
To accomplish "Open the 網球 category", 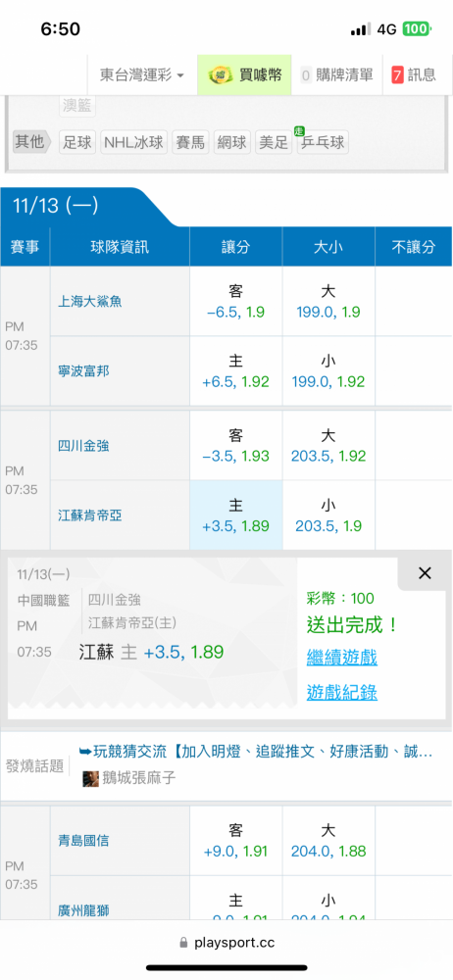I will pyautogui.click(x=232, y=142).
